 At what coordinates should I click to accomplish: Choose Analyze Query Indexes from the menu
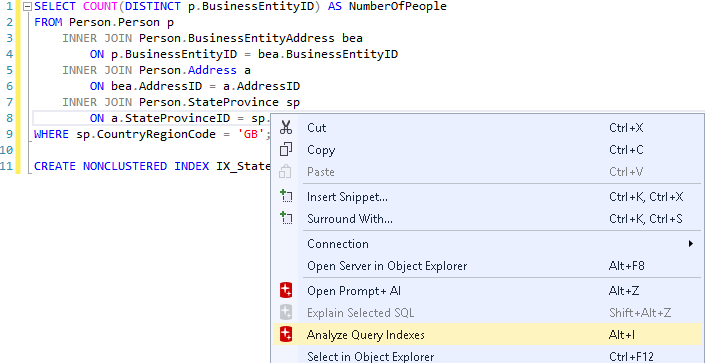[x=487, y=335]
